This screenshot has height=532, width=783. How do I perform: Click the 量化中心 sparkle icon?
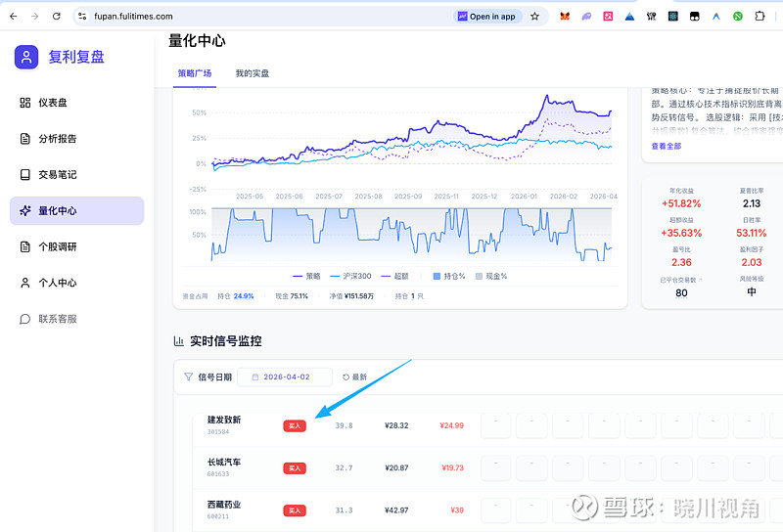[25, 210]
